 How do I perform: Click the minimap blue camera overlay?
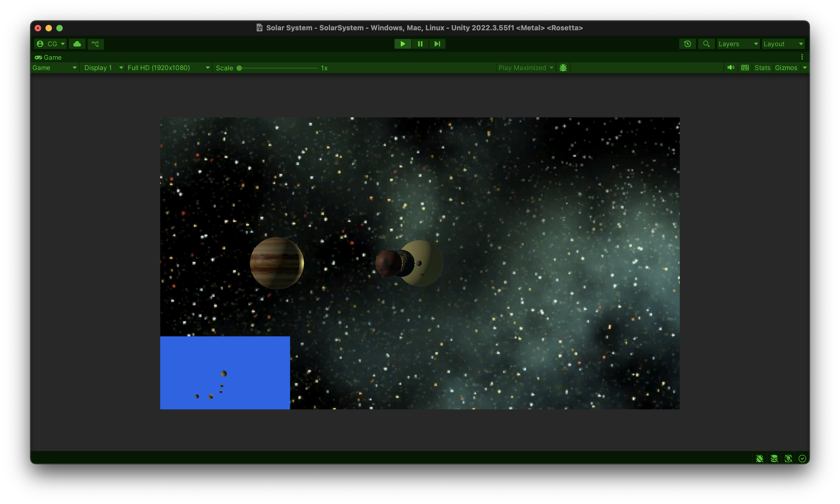[225, 373]
